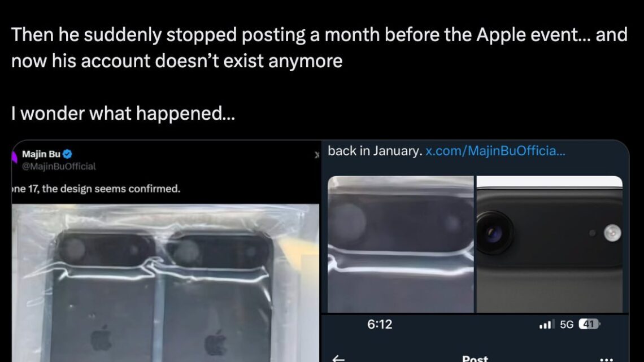
Task: Click the small X at the left image corner
Action: (317, 155)
